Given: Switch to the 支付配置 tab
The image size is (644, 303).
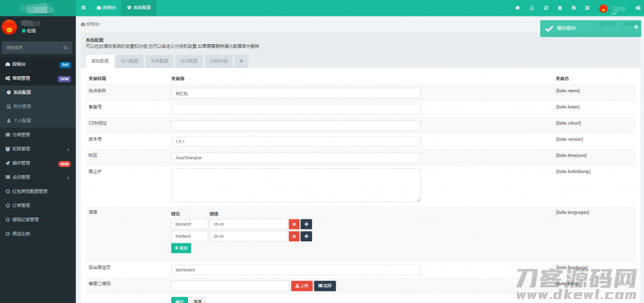Looking at the screenshot, I should (x=130, y=61).
